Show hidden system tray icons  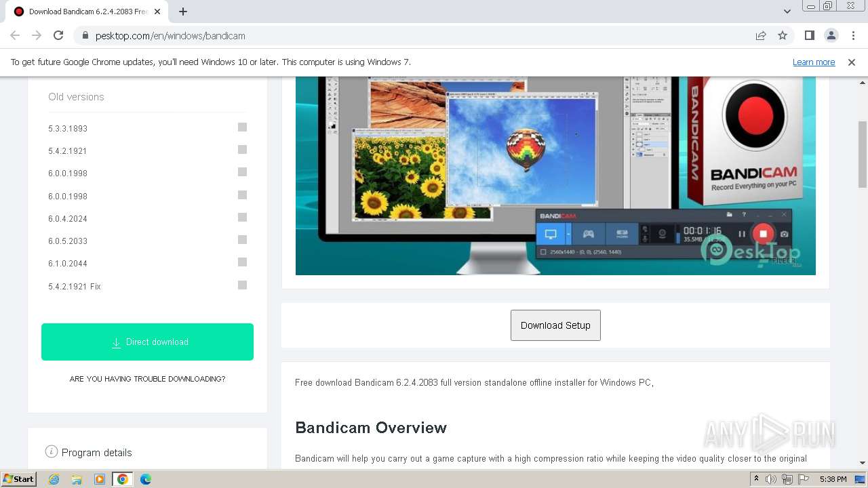[x=758, y=479]
